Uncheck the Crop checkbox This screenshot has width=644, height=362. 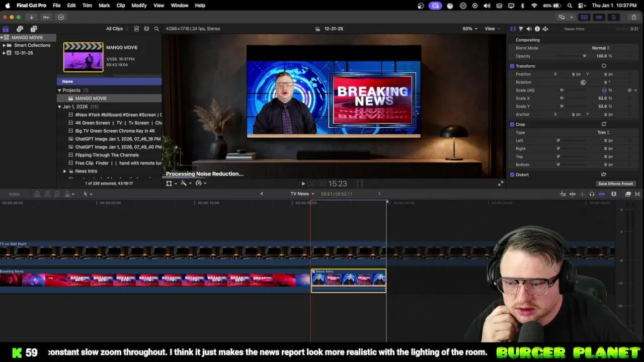[x=512, y=124]
